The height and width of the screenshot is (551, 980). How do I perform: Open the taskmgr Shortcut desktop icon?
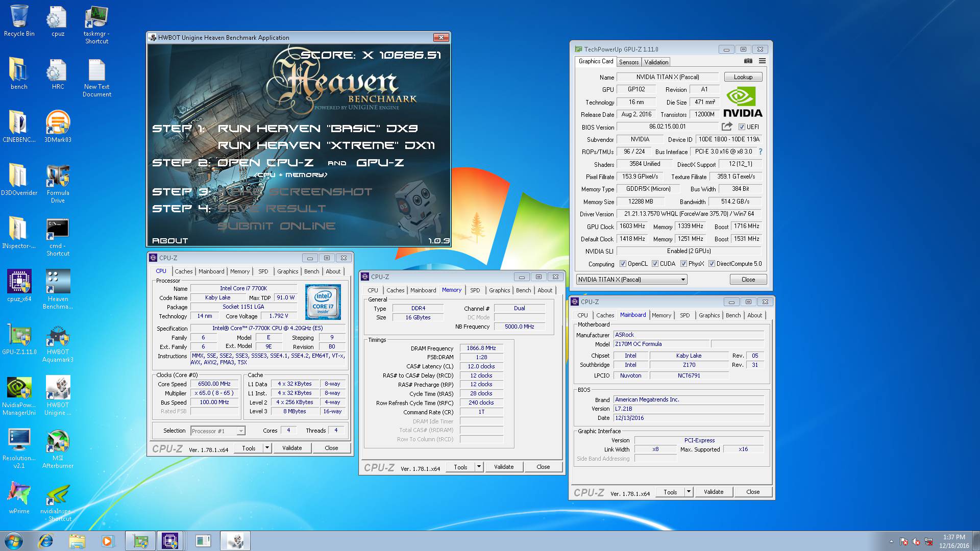pyautogui.click(x=96, y=25)
